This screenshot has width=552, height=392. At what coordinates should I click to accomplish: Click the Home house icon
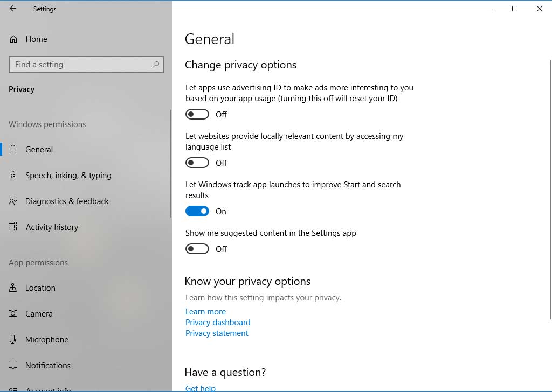tap(13, 39)
